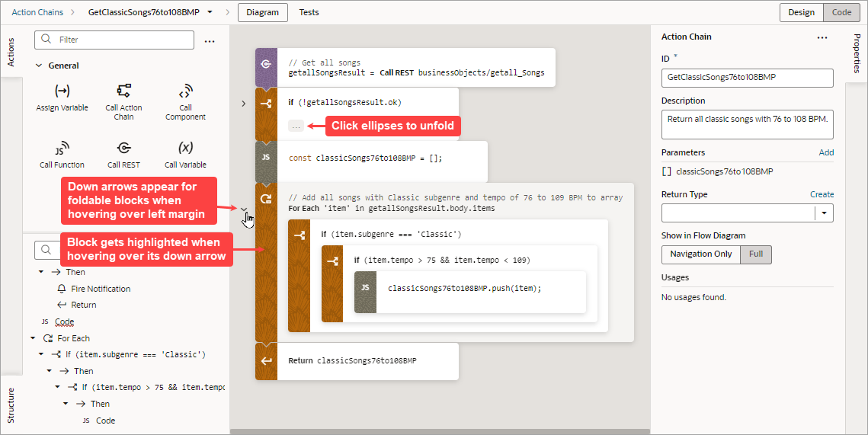Image resolution: width=868 pixels, height=435 pixels.
Task: Collapse If item.subgenre tree node
Action: coord(41,354)
